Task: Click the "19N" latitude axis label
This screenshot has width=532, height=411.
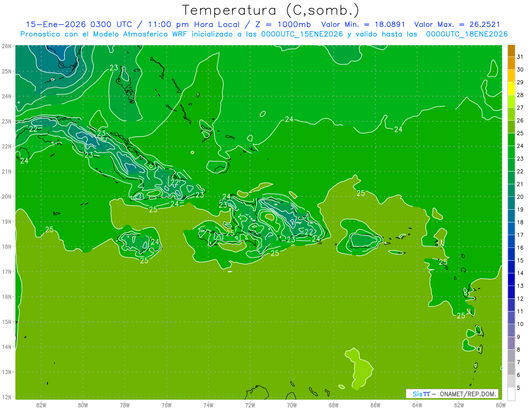Action: click(x=6, y=221)
